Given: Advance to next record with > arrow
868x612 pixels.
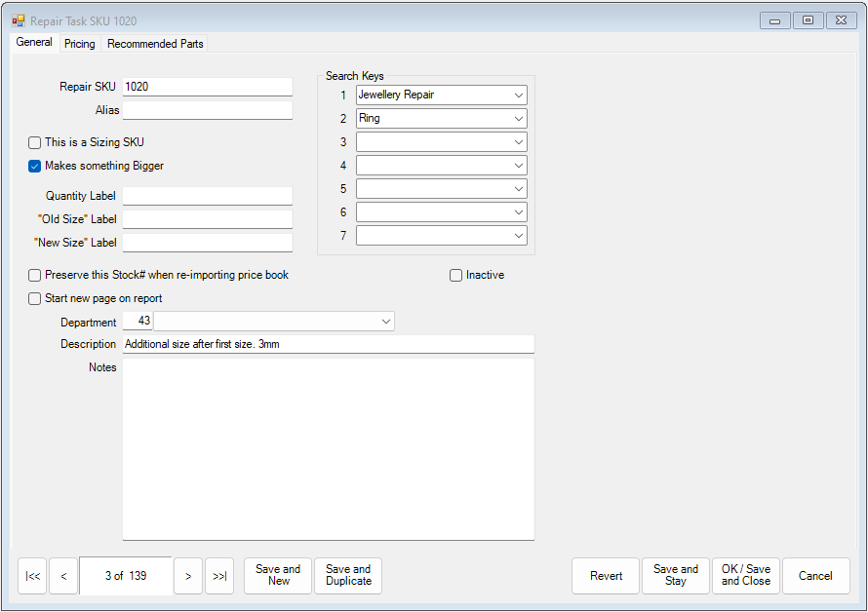Looking at the screenshot, I should tap(187, 576).
